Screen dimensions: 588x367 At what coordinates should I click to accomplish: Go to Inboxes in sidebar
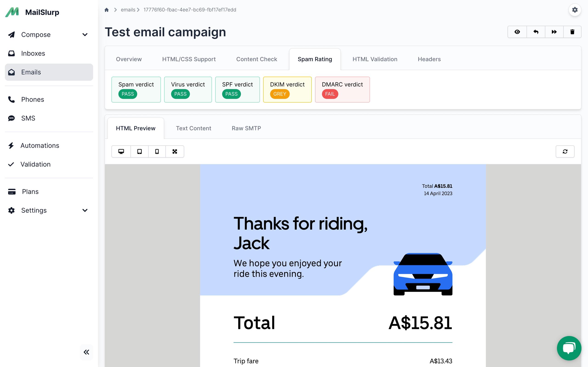point(33,53)
